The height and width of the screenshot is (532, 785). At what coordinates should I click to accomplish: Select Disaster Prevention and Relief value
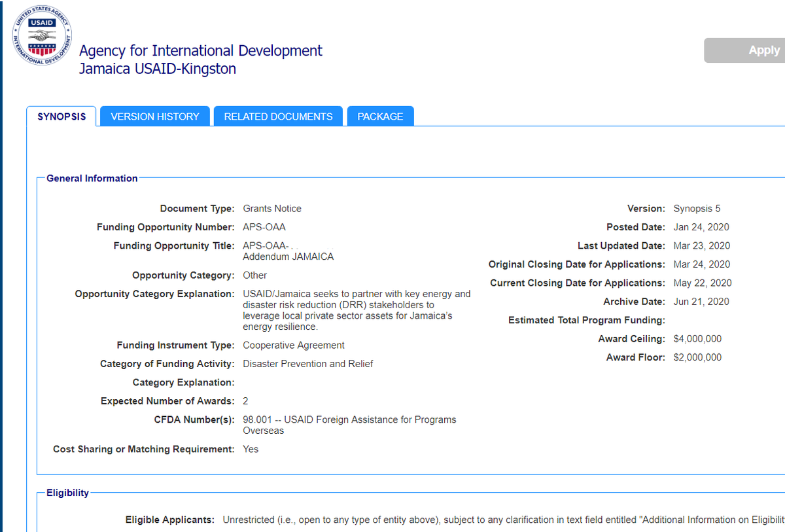308,364
